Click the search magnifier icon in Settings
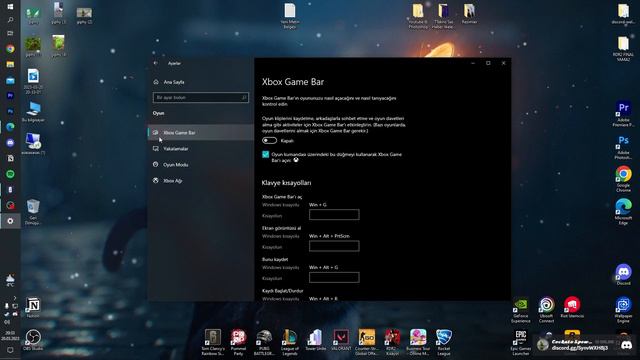Image resolution: width=640 pixels, height=360 pixels. click(x=244, y=98)
